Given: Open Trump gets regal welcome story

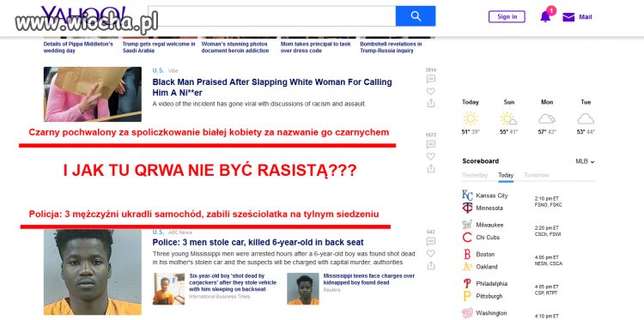Looking at the screenshot, I should [x=159, y=47].
